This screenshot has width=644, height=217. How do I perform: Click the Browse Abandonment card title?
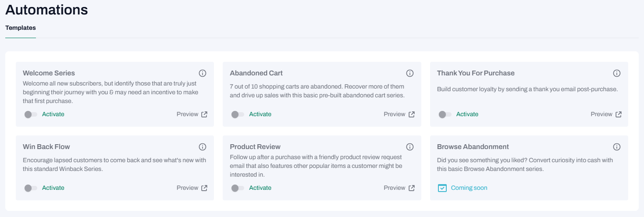tap(473, 147)
